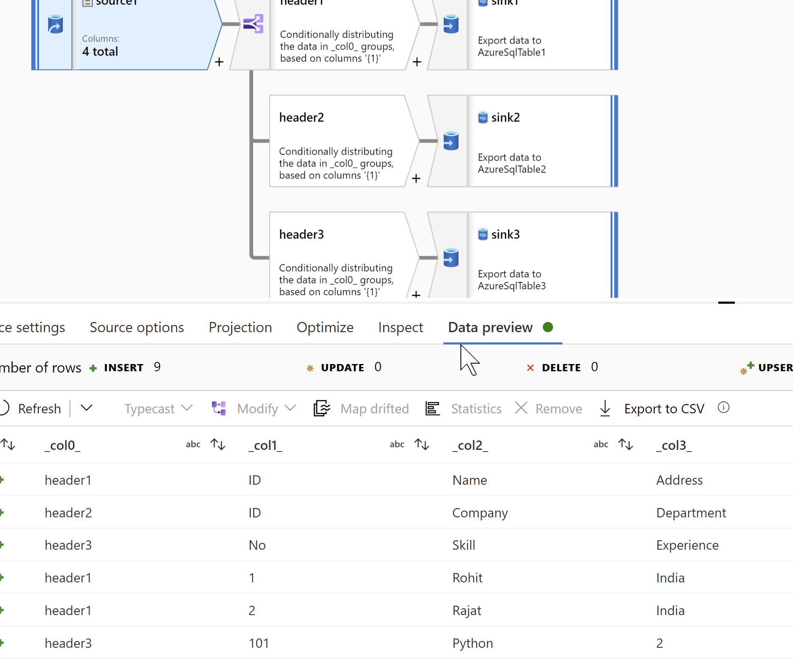This screenshot has height=672, width=793.
Task: Click the sink2 database arrow icon
Action: (451, 141)
